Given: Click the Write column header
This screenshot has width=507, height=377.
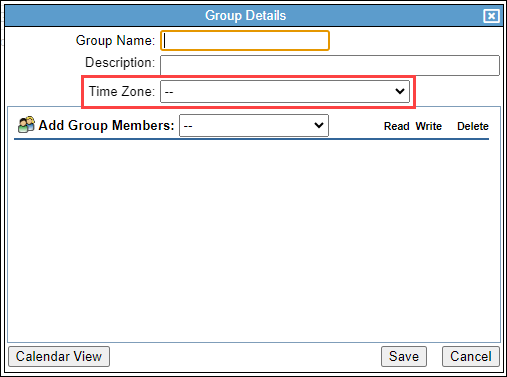Looking at the screenshot, I should point(428,126).
